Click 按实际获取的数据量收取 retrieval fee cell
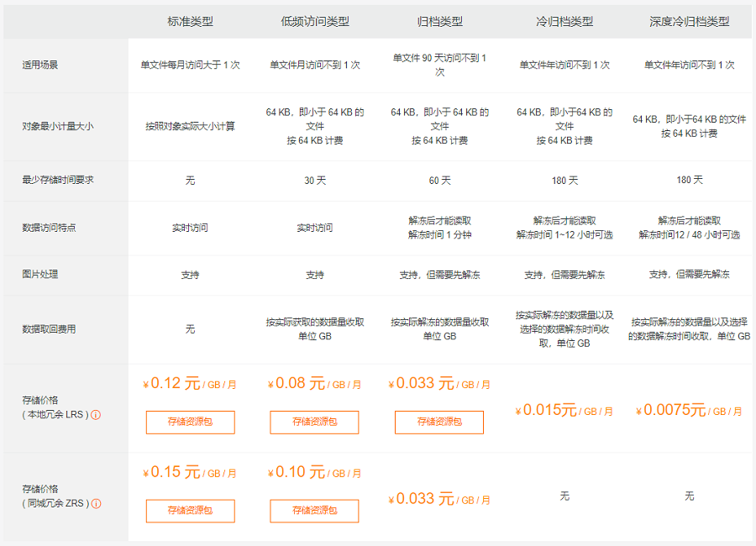The height and width of the screenshot is (546, 756). tap(315, 329)
